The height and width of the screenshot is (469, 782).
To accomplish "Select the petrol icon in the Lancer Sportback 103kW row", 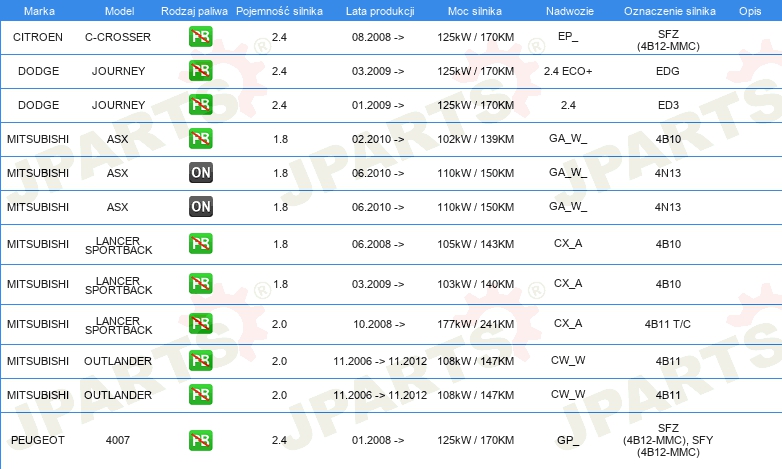I will pyautogui.click(x=200, y=283).
